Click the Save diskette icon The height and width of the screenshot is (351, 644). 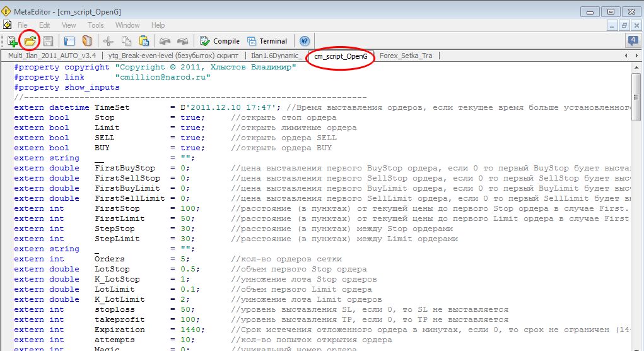pyautogui.click(x=48, y=41)
